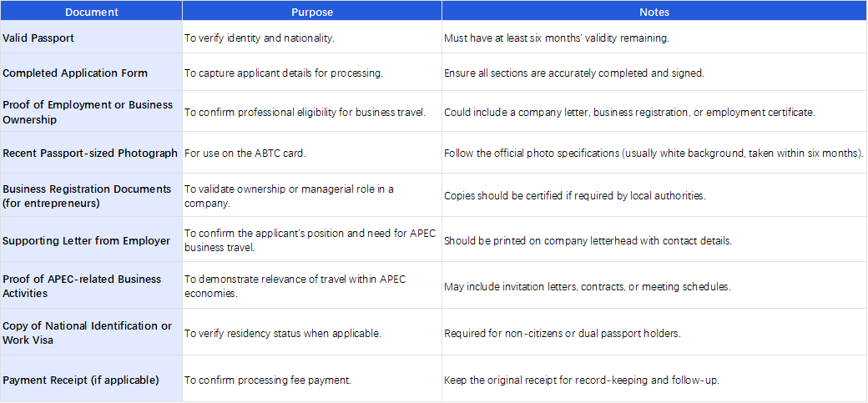This screenshot has height=403, width=868.
Task: Select the 'For use on the ABTC card' cell
Action: pyautogui.click(x=312, y=154)
